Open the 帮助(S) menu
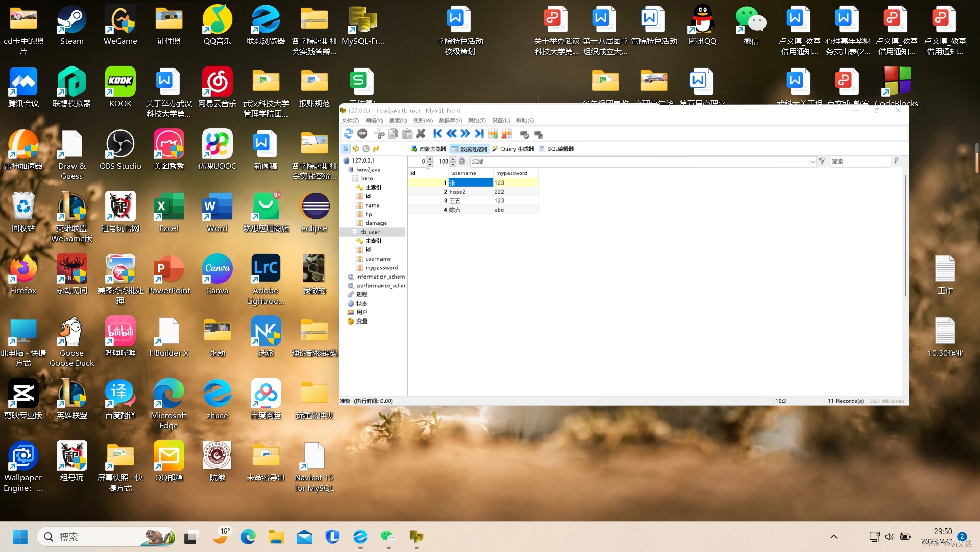 tap(525, 120)
